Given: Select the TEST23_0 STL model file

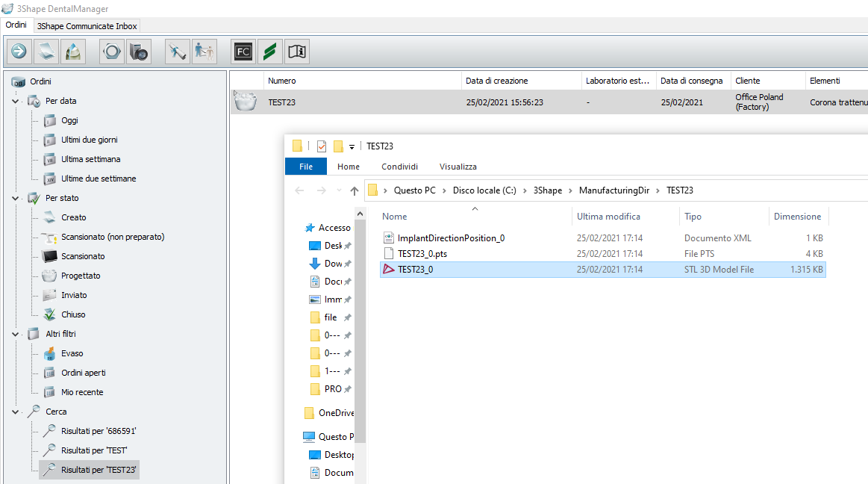Looking at the screenshot, I should click(x=603, y=270).
